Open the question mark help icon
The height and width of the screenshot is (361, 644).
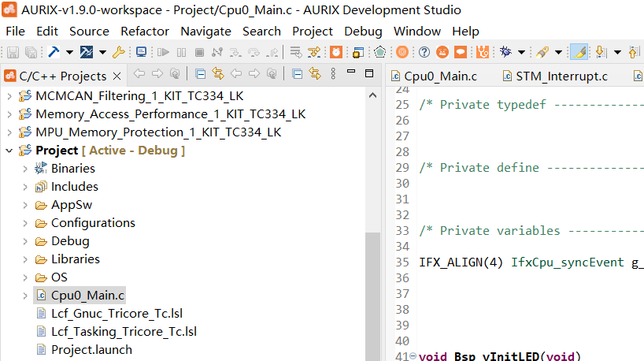point(424,52)
